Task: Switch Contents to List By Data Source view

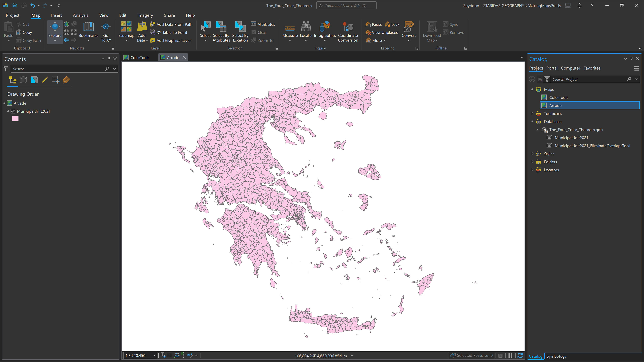Action: click(x=23, y=80)
